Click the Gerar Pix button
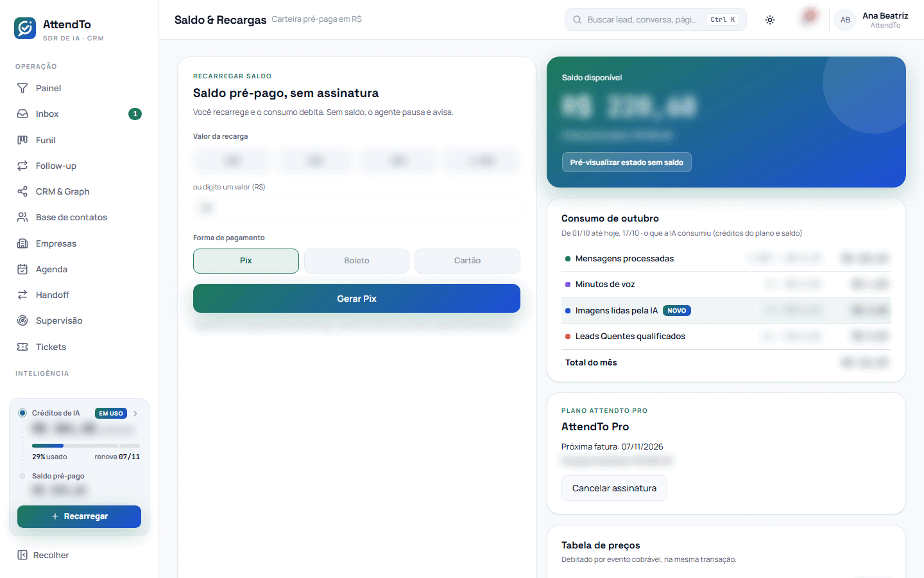This screenshot has width=924, height=578. (x=357, y=299)
